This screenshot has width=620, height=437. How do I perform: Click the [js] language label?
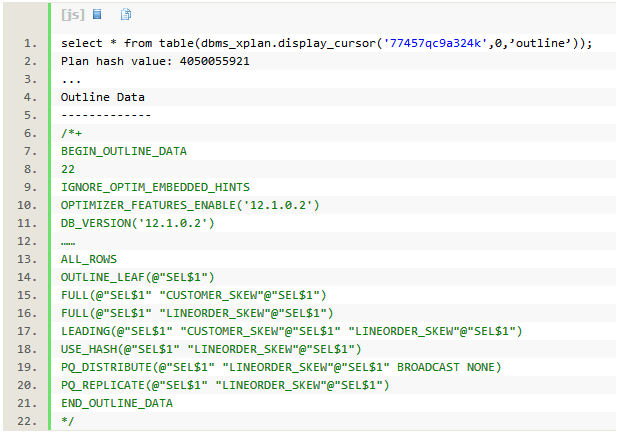(x=73, y=15)
